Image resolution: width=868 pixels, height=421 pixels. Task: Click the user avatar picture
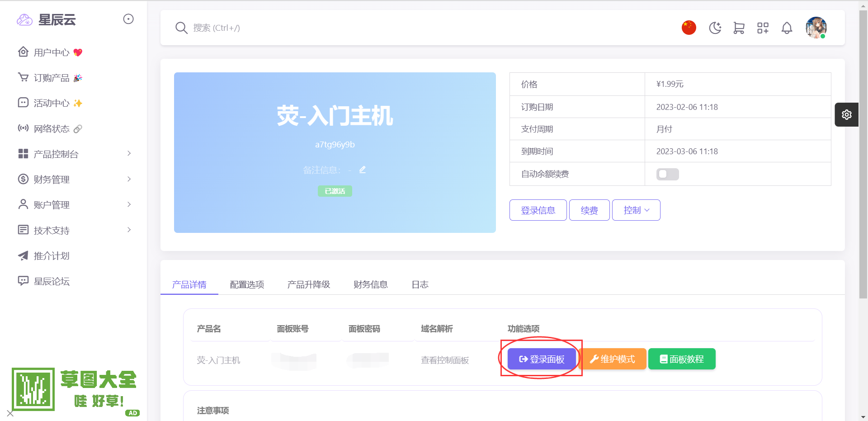(816, 28)
